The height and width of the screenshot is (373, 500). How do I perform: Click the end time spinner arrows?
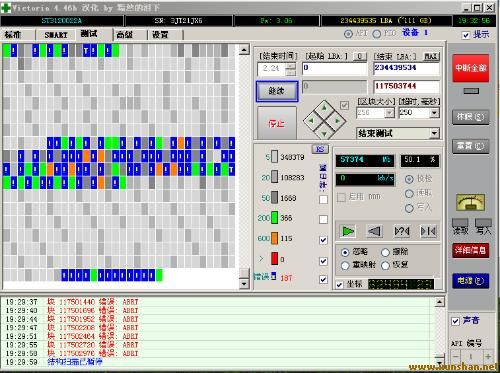click(291, 69)
